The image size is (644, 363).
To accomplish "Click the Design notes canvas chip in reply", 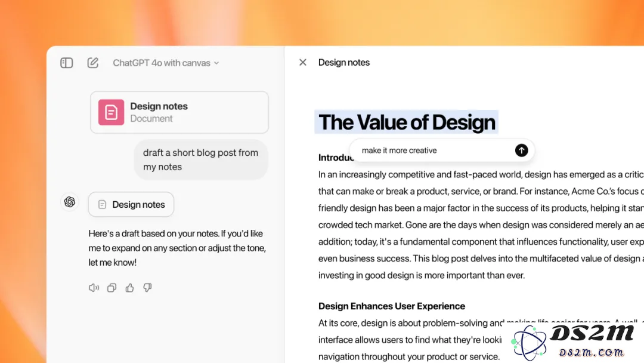I will click(x=131, y=204).
